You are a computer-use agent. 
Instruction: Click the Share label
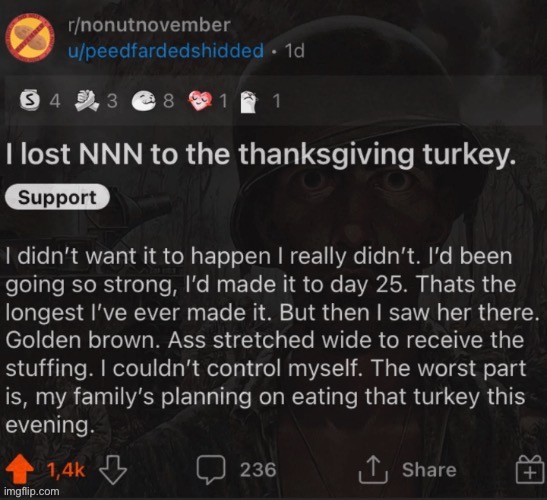pyautogui.click(x=429, y=470)
